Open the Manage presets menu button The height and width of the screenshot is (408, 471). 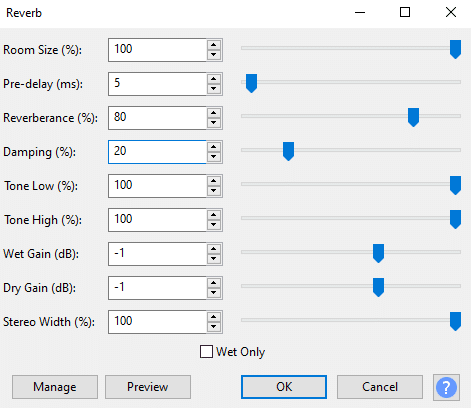[55, 387]
